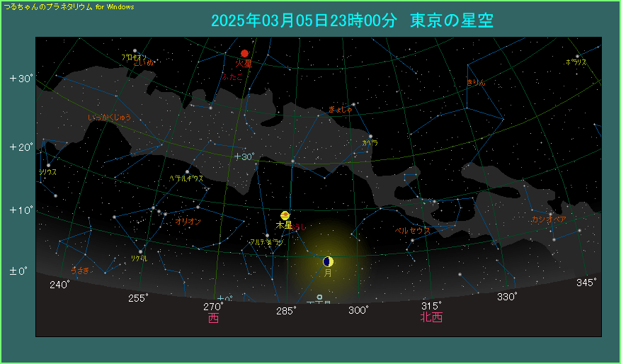Select the Rigel (リゲル) star dot
The width and height of the screenshot is (621, 364).
[x=140, y=251]
